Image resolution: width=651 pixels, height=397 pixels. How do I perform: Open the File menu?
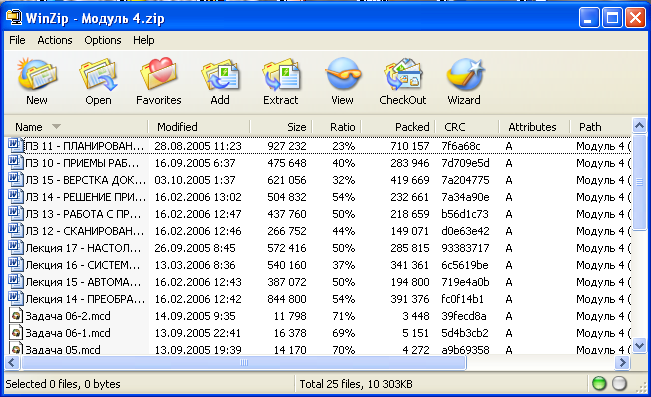point(17,40)
